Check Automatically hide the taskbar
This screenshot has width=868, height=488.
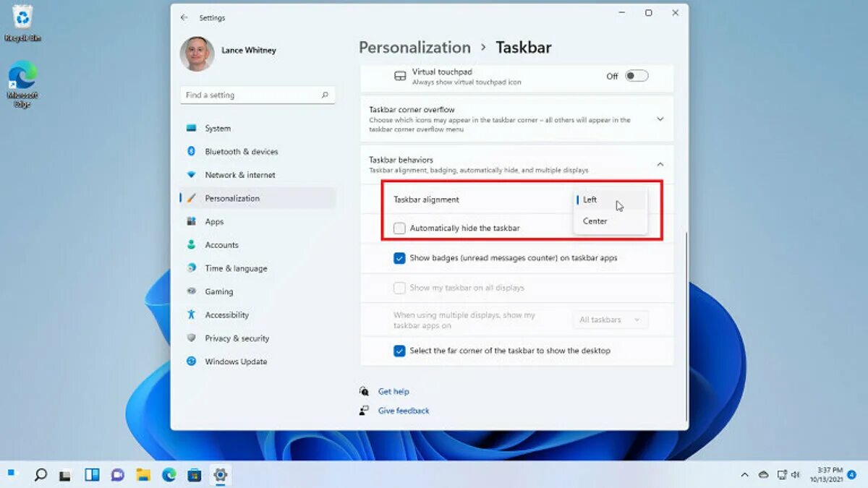[399, 228]
